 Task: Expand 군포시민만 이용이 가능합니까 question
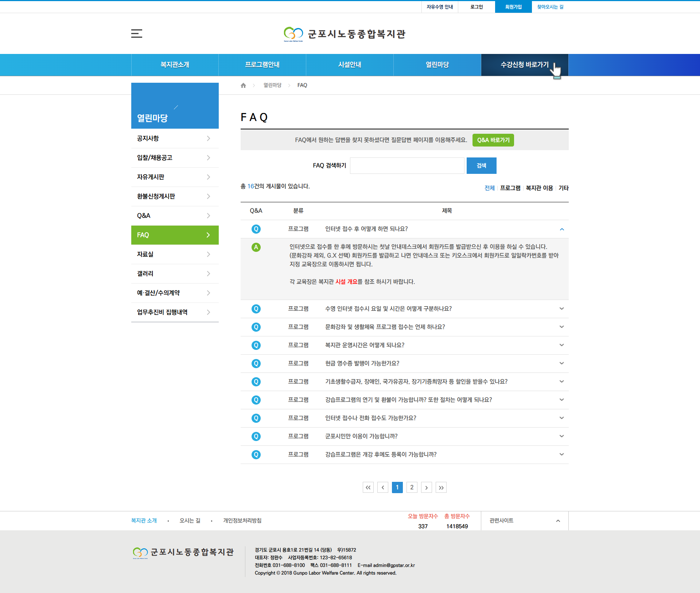point(561,436)
